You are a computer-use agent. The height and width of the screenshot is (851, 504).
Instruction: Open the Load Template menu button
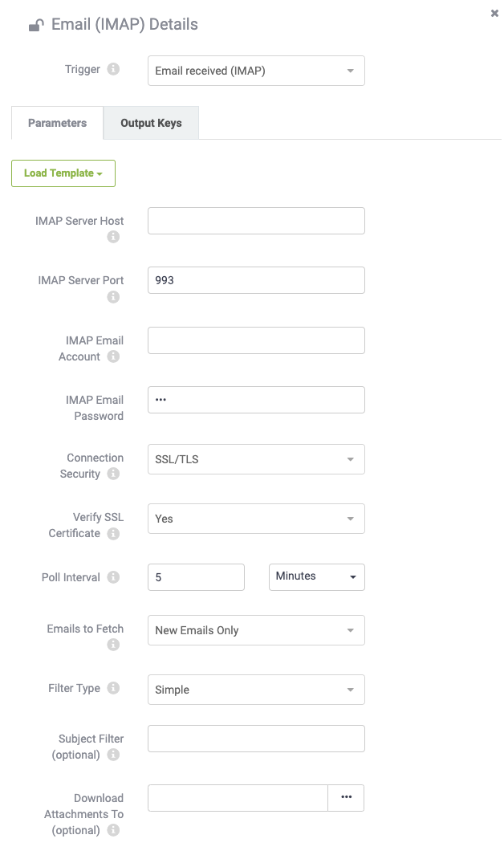pyautogui.click(x=63, y=173)
